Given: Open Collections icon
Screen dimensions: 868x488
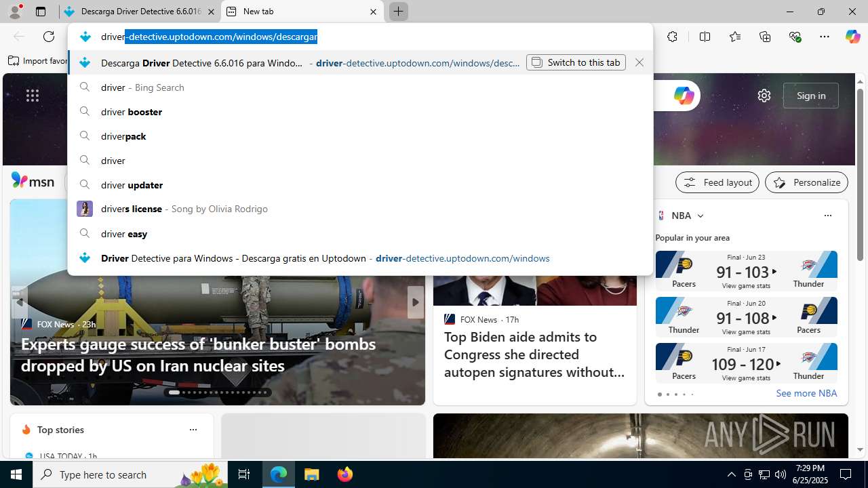Looking at the screenshot, I should click(765, 37).
